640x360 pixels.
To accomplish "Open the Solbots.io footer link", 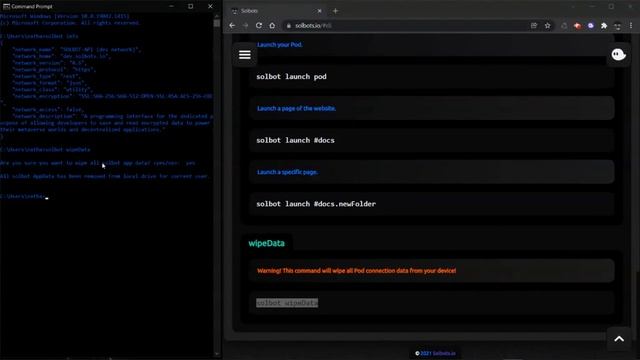I will [x=444, y=353].
